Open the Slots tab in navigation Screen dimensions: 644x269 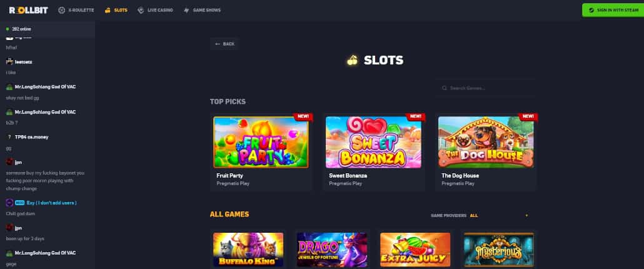(116, 10)
